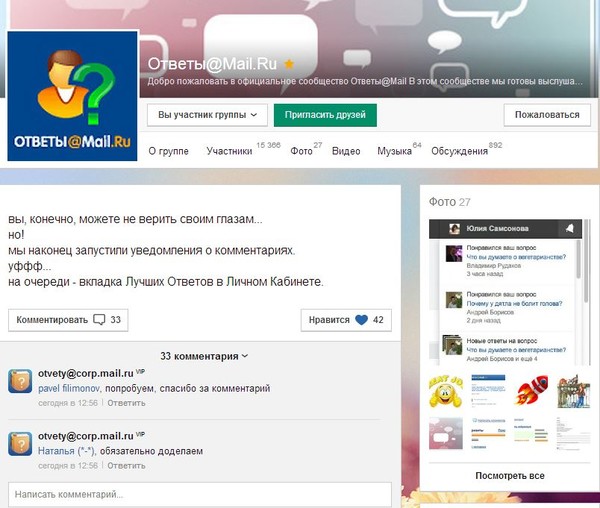Click avatar of comment to Наталья

20,444
